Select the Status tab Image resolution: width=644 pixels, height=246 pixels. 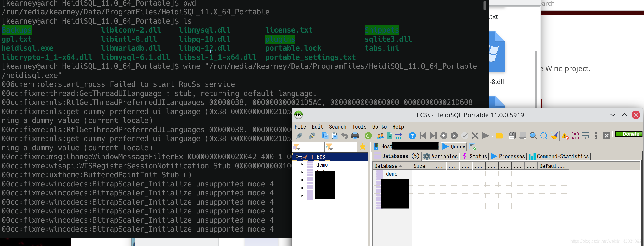pyautogui.click(x=474, y=156)
